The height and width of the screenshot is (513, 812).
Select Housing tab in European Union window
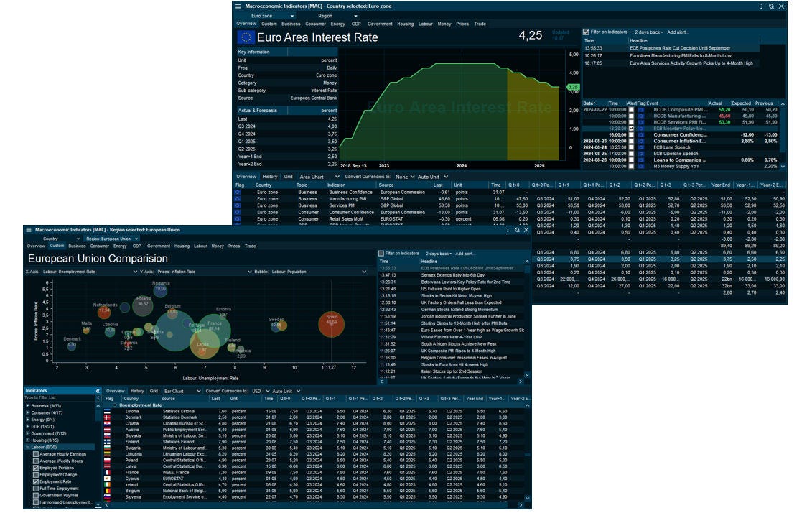(182, 246)
